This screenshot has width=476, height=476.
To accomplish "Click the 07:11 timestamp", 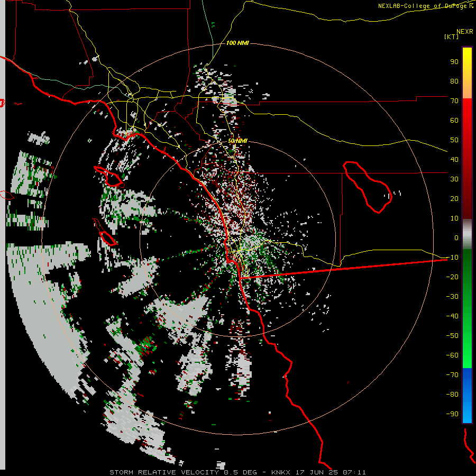I will (x=354, y=472).
